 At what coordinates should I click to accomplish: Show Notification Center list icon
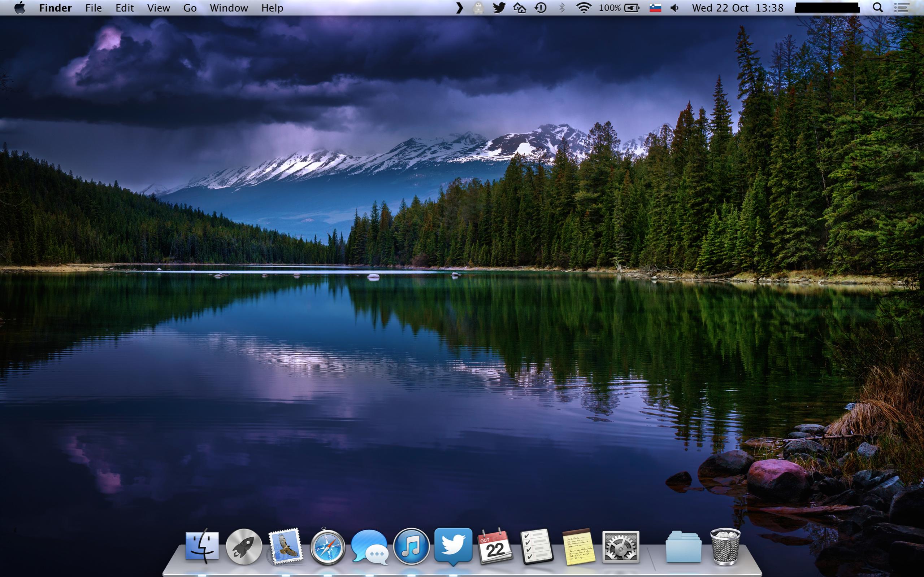(x=902, y=8)
